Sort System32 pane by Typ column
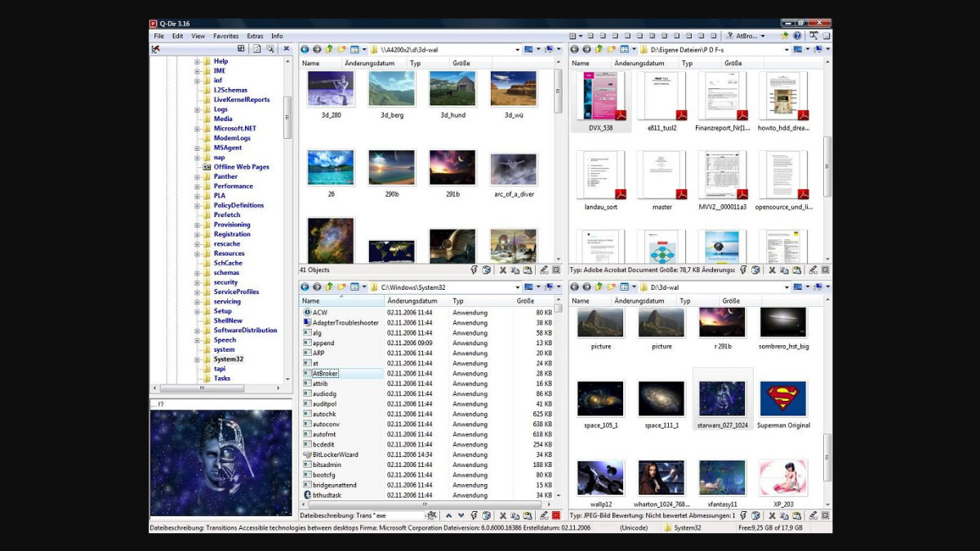Screen dimensions: 980x551 [x=482, y=301]
